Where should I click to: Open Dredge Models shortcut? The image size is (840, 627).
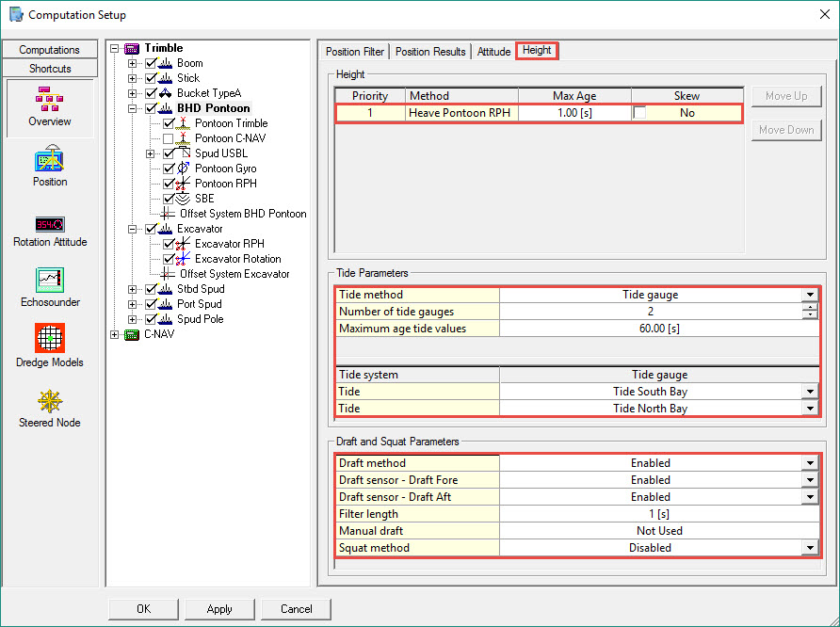click(x=50, y=339)
